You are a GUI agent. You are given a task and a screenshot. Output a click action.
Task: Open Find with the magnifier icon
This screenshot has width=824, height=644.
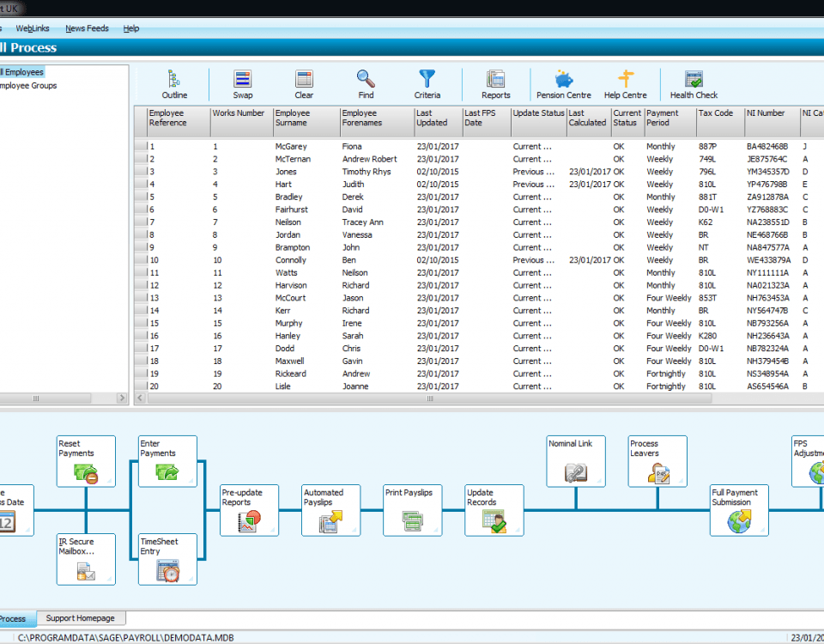[x=366, y=84]
